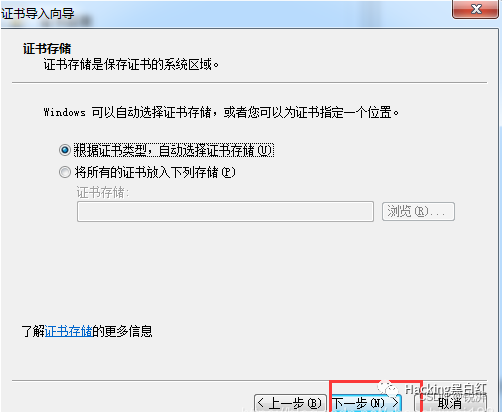This screenshot has height=412, width=502.
Task: Click the bold 证书存储 heading
Action: point(47,49)
